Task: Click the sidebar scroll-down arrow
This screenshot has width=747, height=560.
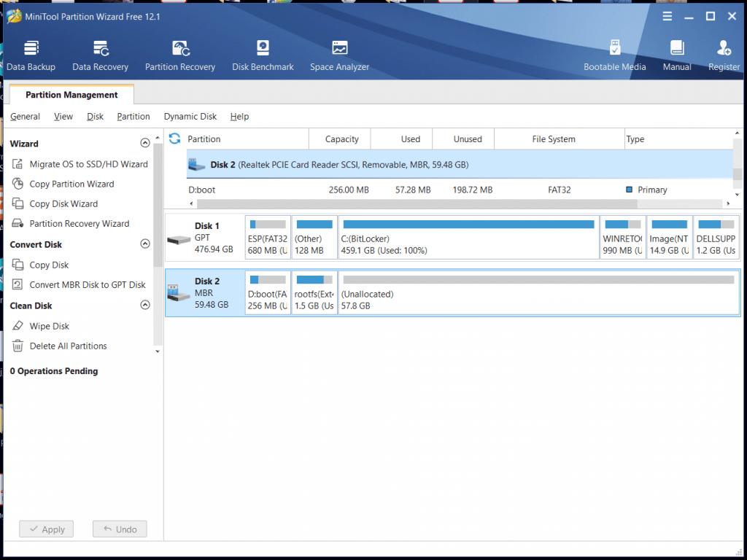Action: pyautogui.click(x=158, y=351)
